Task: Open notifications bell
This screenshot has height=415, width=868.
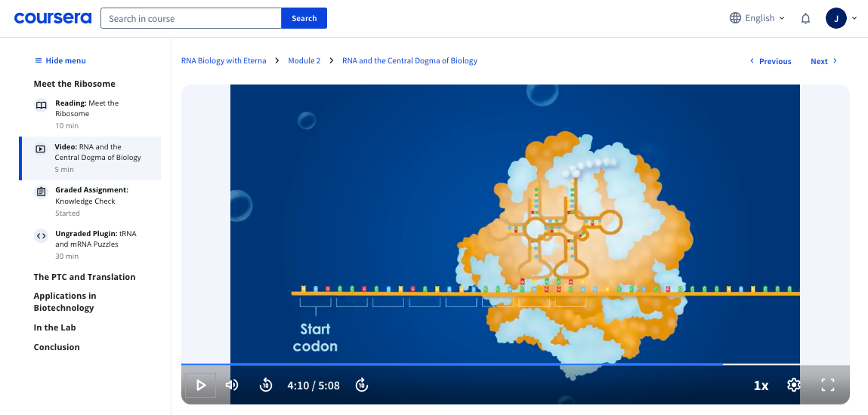Action: click(x=806, y=18)
